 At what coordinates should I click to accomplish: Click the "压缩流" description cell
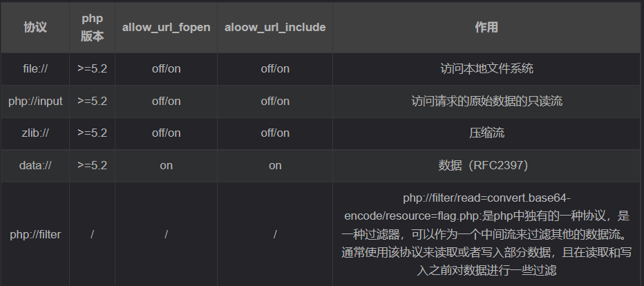[x=486, y=133]
